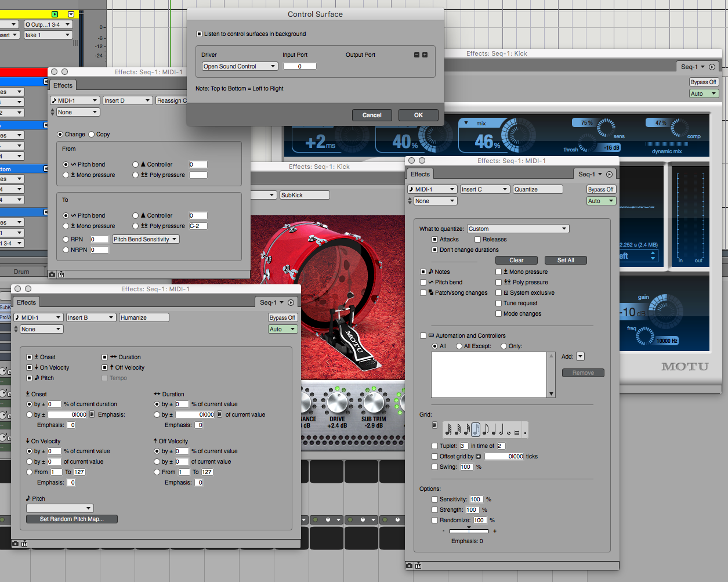Viewport: 728px width, 582px height.
Task: Select the whole note grid duration
Action: (509, 431)
